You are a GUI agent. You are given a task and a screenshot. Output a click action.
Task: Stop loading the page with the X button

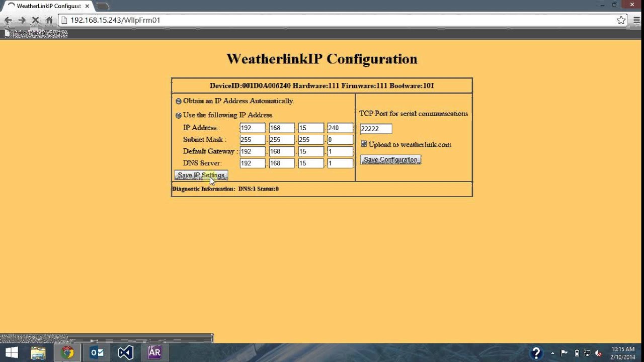point(35,20)
